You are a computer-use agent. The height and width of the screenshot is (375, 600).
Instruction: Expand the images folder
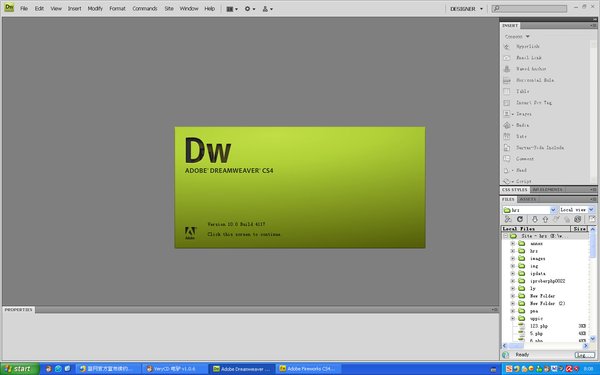(513, 259)
